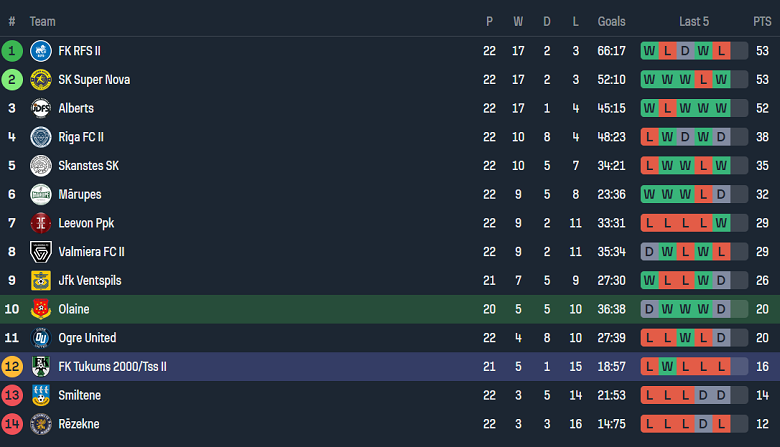The image size is (780, 447).
Task: Click the FK RFS II club crest
Action: (x=41, y=51)
